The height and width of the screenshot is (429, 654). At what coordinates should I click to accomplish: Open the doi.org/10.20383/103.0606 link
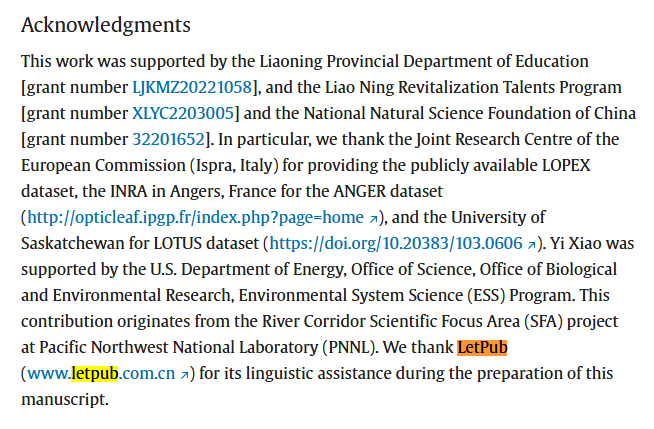tap(396, 243)
